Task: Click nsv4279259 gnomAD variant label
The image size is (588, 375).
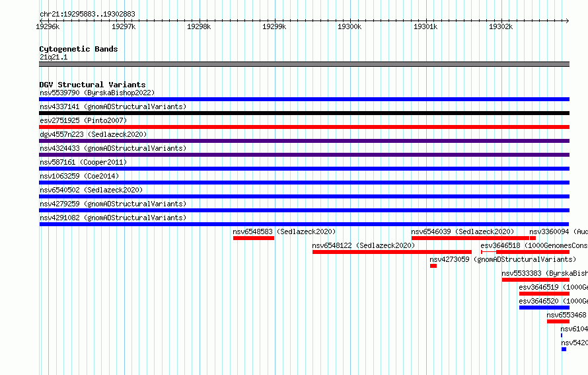Action: (x=113, y=204)
